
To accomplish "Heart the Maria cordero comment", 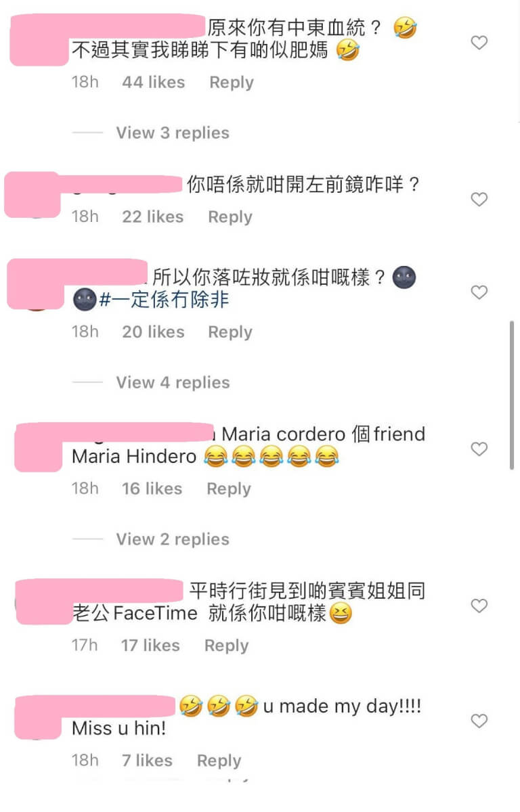I will [x=479, y=449].
